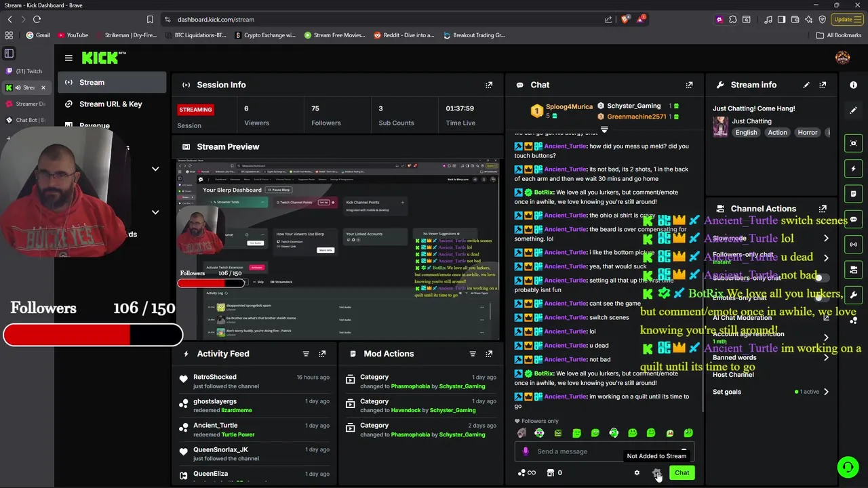Screen dimensions: 868x488
Task: Insert the first emote in chat emote row
Action: [521, 433]
